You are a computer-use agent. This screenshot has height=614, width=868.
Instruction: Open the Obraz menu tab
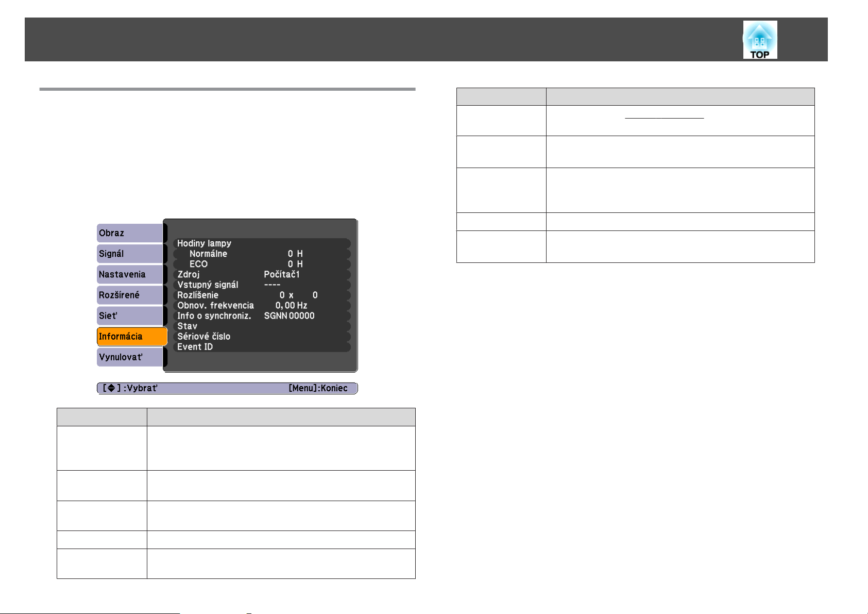(130, 233)
